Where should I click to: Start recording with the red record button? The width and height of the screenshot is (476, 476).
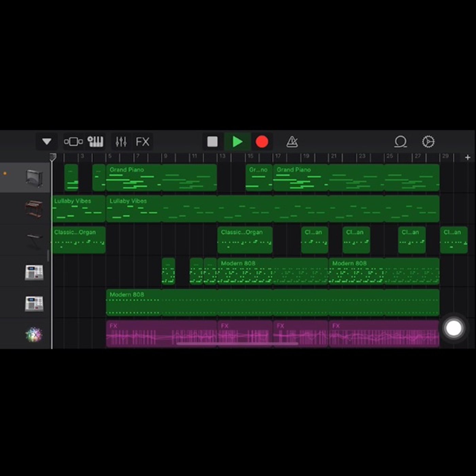click(262, 142)
